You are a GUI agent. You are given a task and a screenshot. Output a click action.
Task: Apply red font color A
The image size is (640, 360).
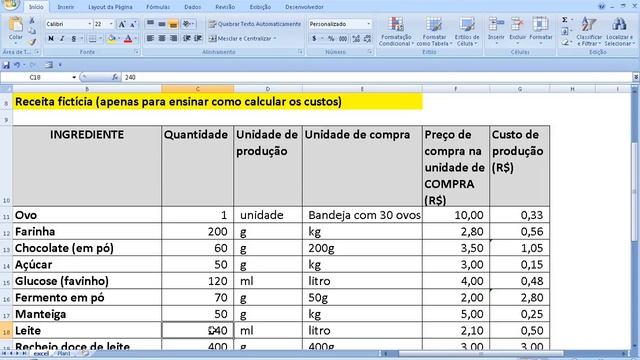click(128, 39)
